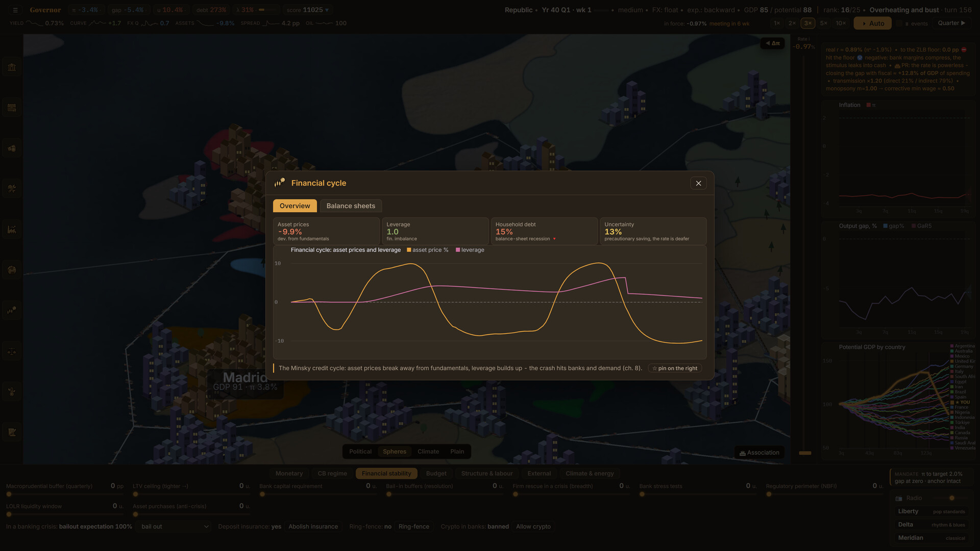Viewport: 980px width, 551px height.
Task: Open the bail out dropdown
Action: [174, 527]
